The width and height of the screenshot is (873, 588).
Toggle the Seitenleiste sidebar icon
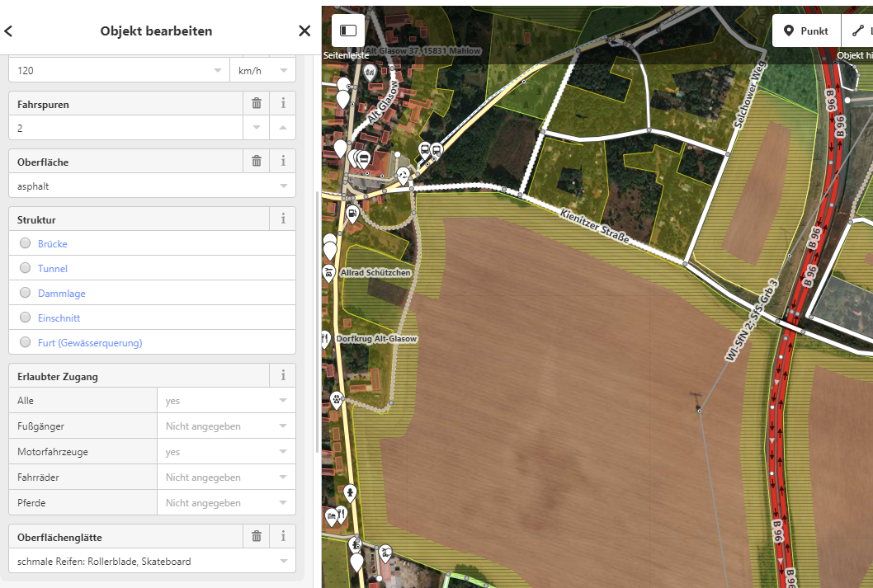click(x=348, y=31)
